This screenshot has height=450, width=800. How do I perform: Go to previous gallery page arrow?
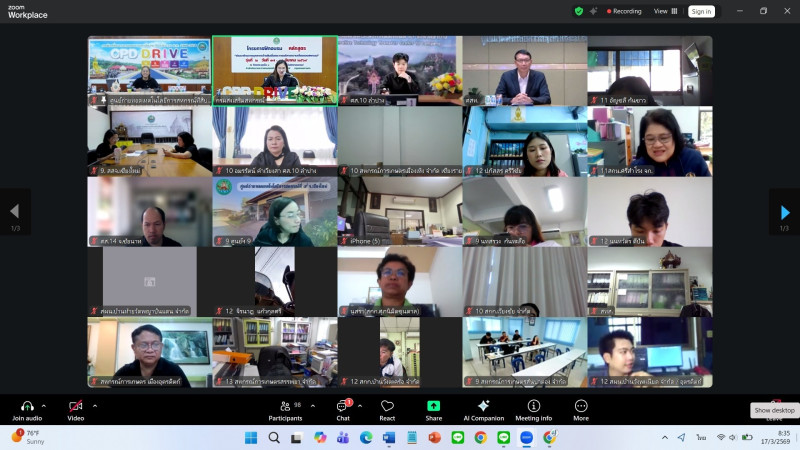[x=14, y=212]
